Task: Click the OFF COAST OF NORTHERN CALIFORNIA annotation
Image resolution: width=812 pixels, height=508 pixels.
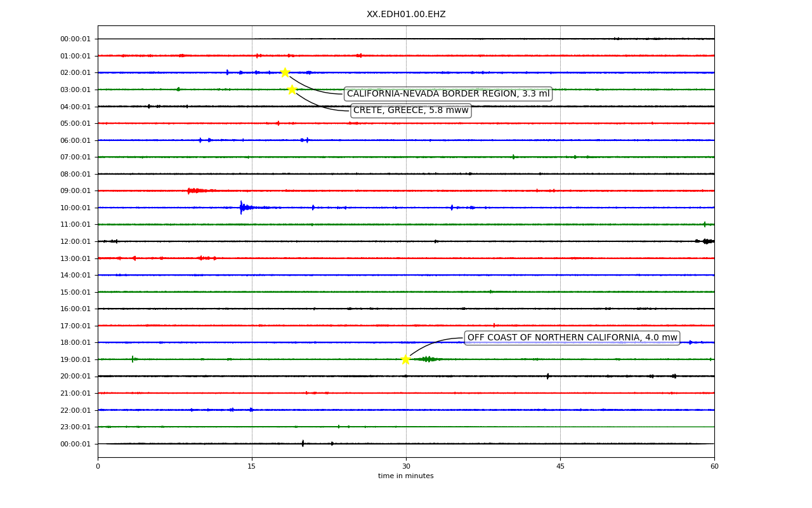Action: tap(572, 338)
